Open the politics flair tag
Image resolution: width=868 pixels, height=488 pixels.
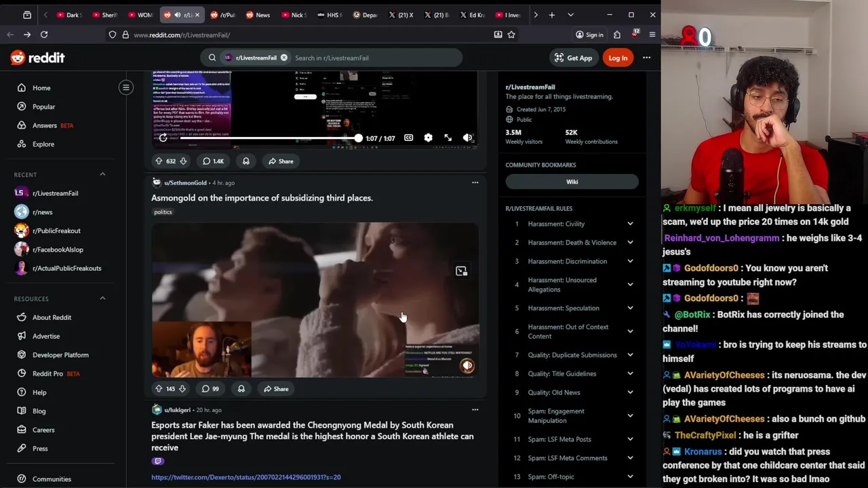pyautogui.click(x=163, y=212)
